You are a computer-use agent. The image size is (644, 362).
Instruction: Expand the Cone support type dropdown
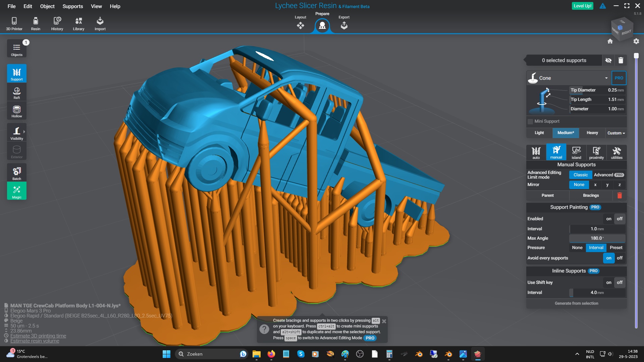click(606, 78)
